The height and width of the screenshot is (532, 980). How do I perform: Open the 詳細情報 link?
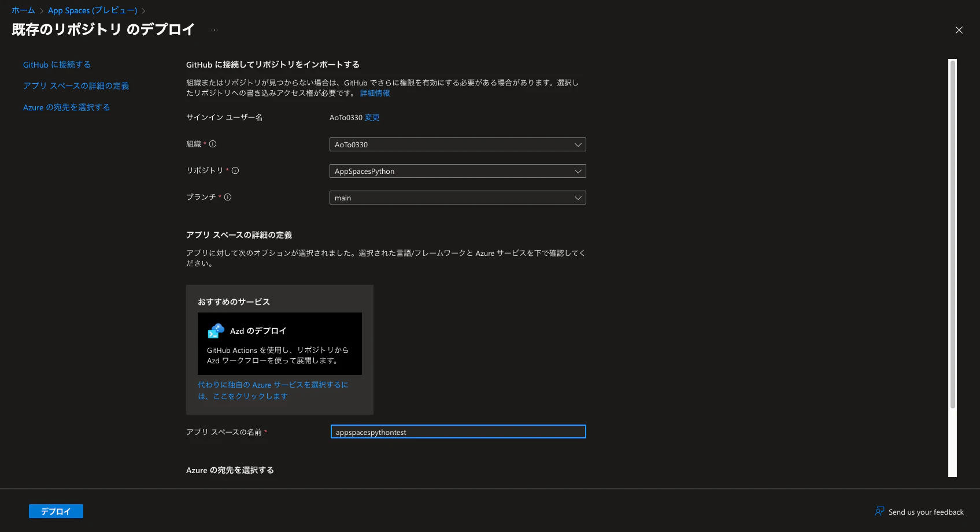pyautogui.click(x=375, y=93)
